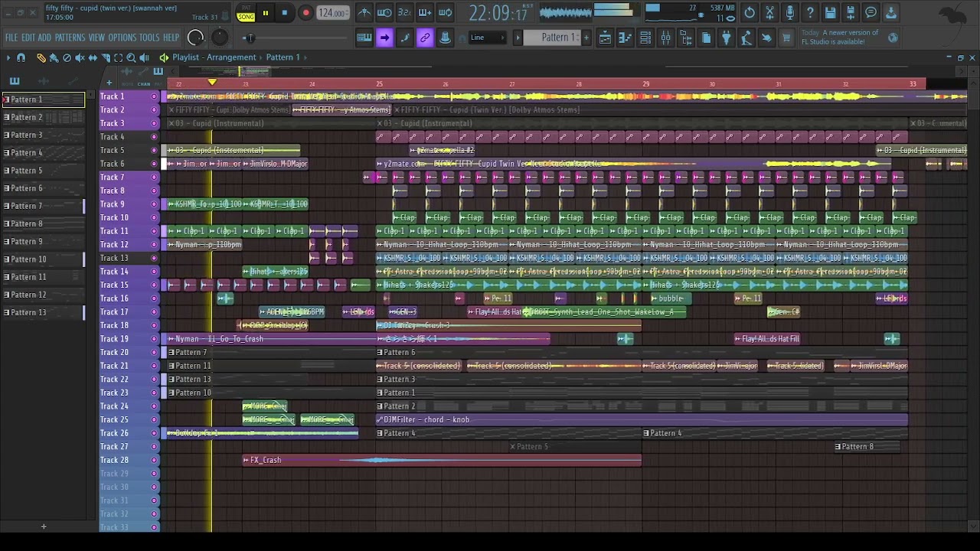
Task: Open the Mixer icon
Action: click(666, 37)
